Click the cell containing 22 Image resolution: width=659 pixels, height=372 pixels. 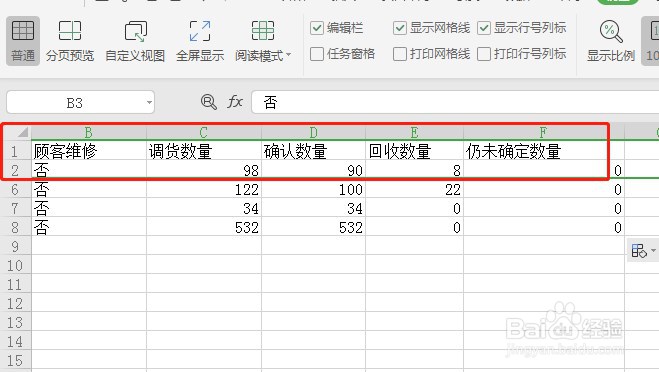click(x=414, y=189)
